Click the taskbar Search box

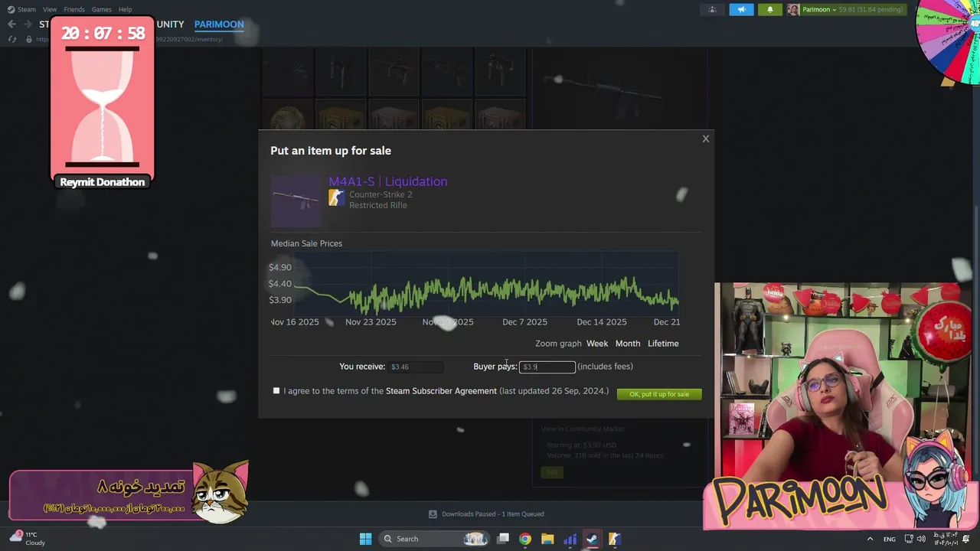(435, 539)
